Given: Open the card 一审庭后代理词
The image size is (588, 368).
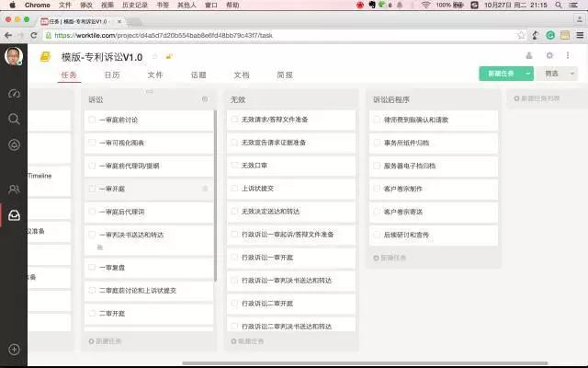Looking at the screenshot, I should (x=149, y=212).
